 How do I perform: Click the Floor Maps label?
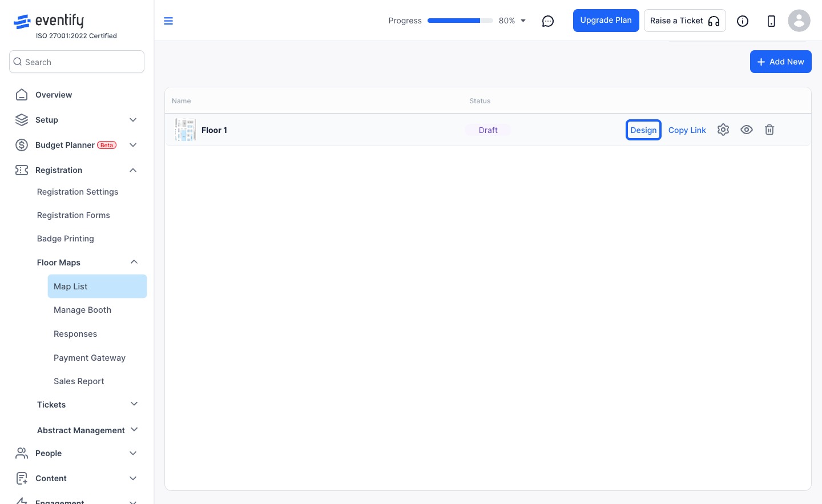point(59,263)
